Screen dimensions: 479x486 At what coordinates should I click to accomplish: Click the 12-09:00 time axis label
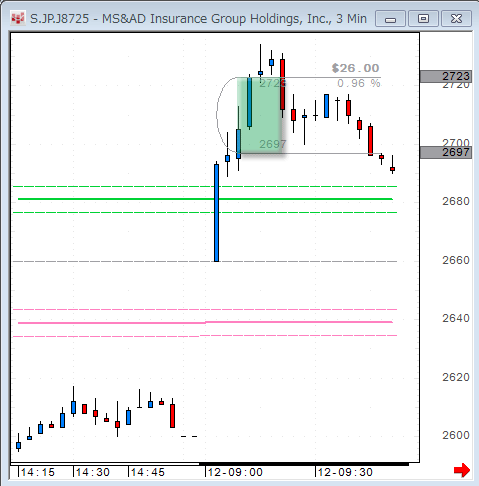pos(235,472)
